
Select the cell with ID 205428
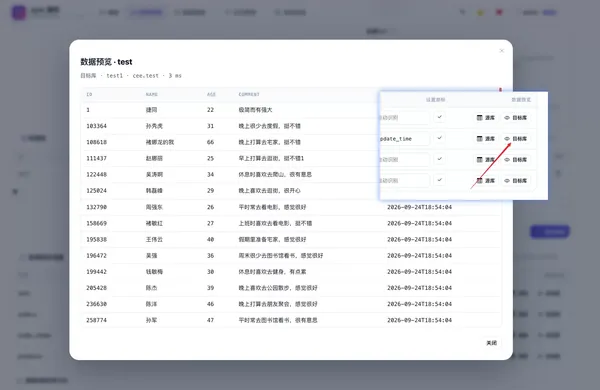pos(96,288)
